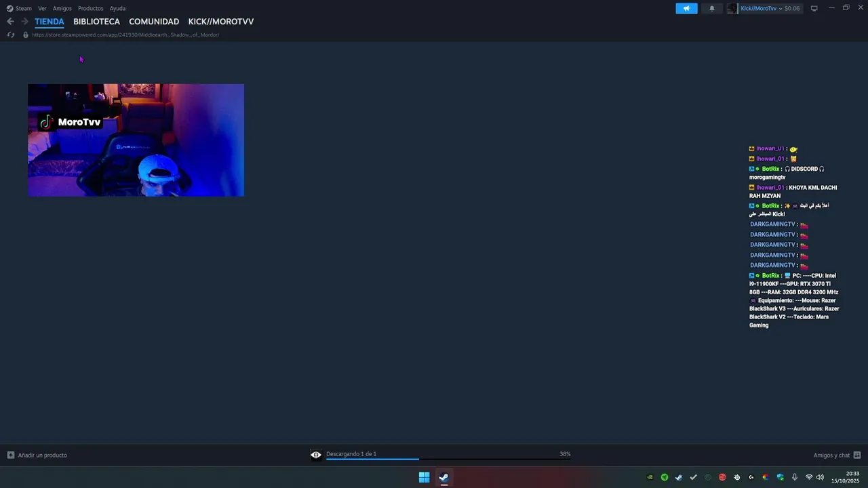Viewport: 868px width, 488px height.
Task: Open the Productos menu
Action: pos(90,8)
